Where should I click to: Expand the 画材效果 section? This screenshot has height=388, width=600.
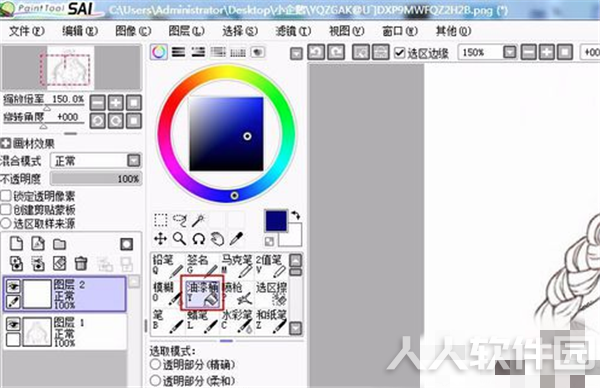[x=5, y=143]
